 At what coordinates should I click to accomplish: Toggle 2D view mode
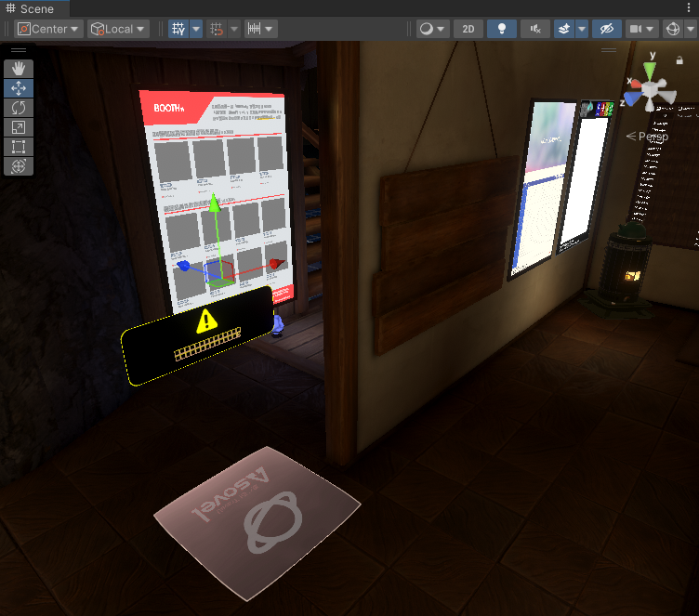(468, 29)
